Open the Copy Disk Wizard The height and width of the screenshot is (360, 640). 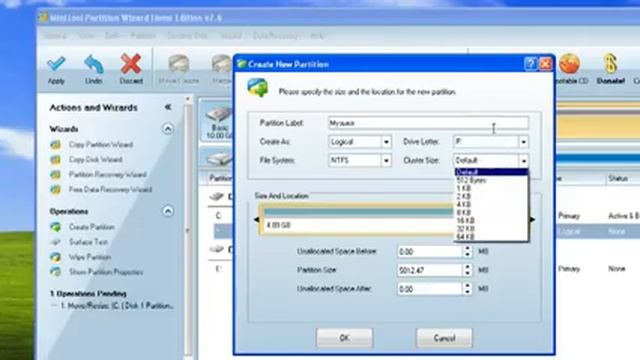click(96, 160)
